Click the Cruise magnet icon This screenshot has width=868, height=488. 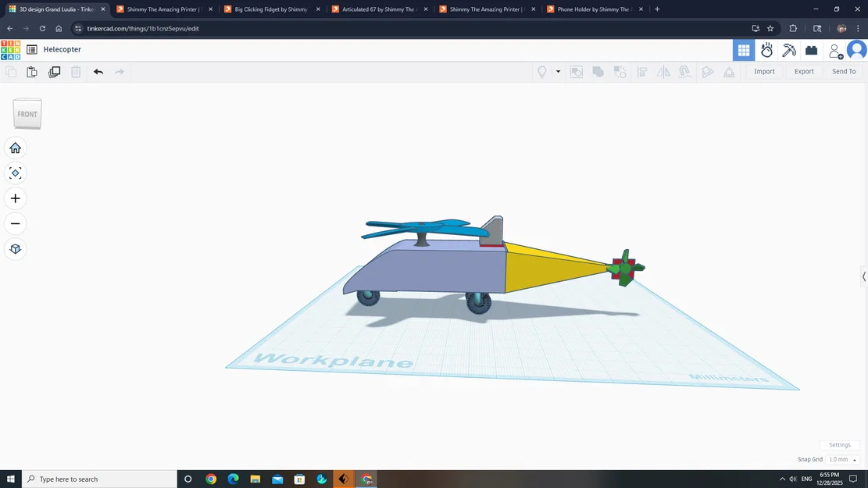(x=685, y=72)
